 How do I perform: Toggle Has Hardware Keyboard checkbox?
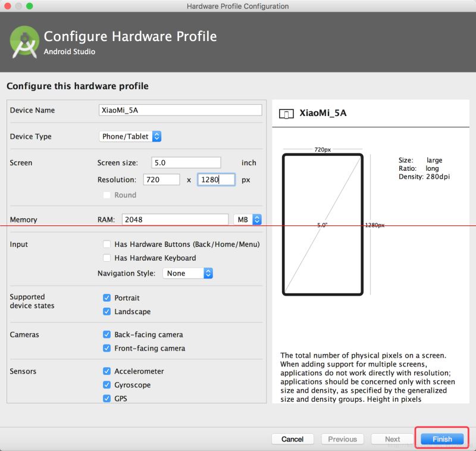coord(107,258)
